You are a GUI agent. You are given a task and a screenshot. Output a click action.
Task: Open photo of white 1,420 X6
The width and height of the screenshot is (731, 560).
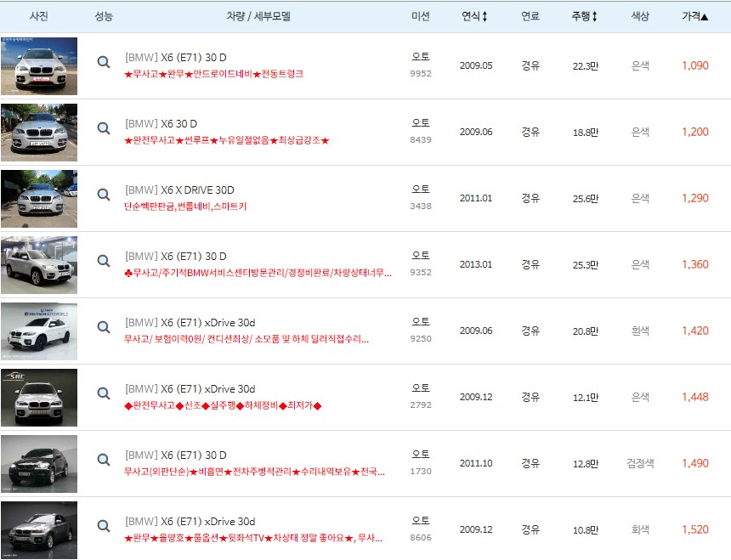click(39, 331)
